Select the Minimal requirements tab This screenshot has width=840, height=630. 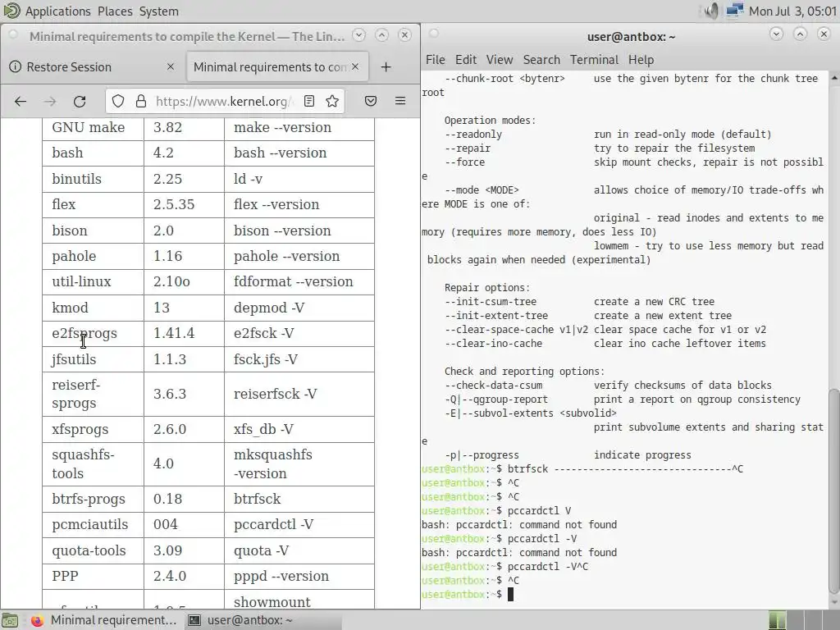(277, 67)
